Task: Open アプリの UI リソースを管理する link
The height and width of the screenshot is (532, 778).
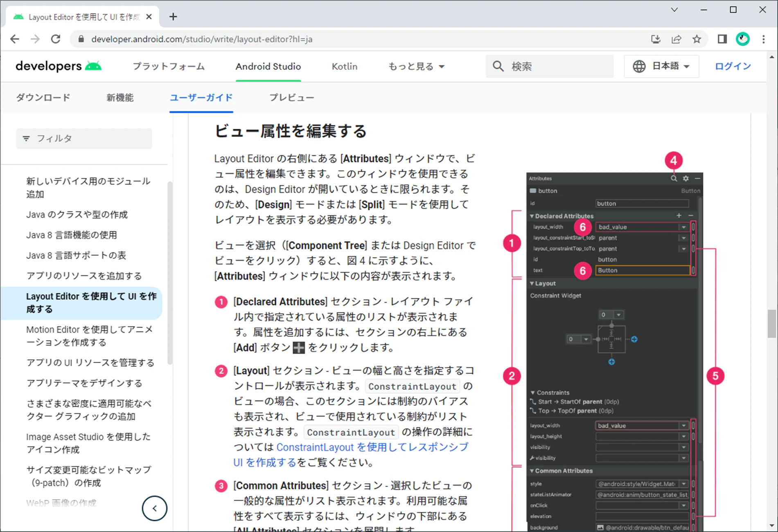Action: tap(90, 363)
